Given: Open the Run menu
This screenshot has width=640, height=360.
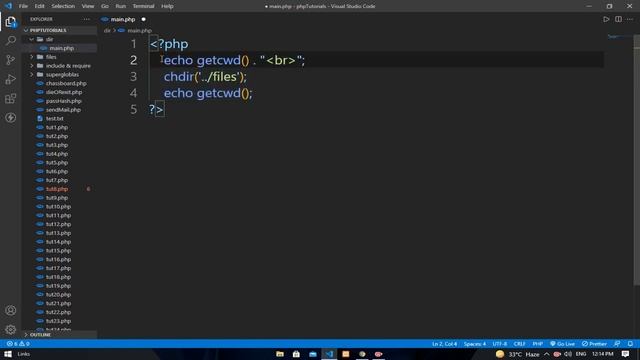Looking at the screenshot, I should click(x=121, y=6).
